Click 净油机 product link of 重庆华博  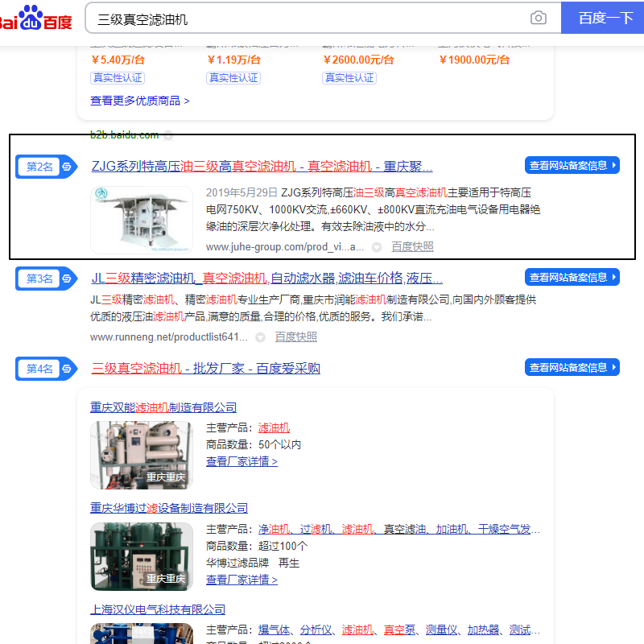274,530
